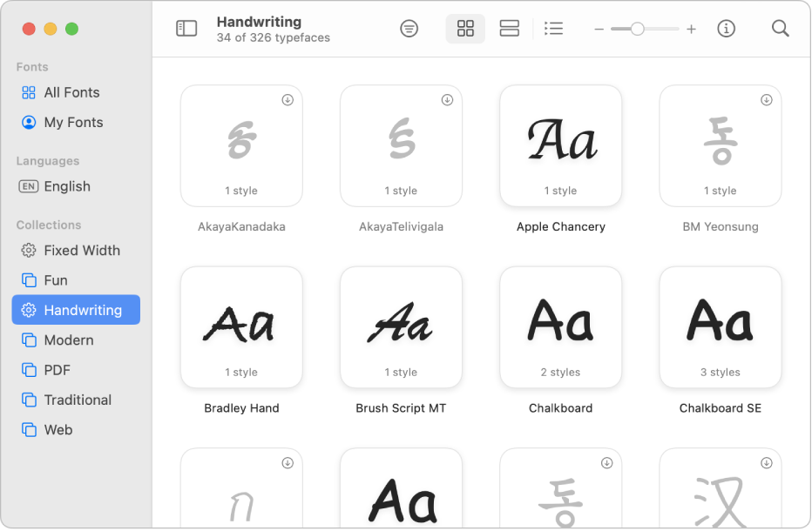
Task: Click the preview size slider knob
Action: click(638, 29)
